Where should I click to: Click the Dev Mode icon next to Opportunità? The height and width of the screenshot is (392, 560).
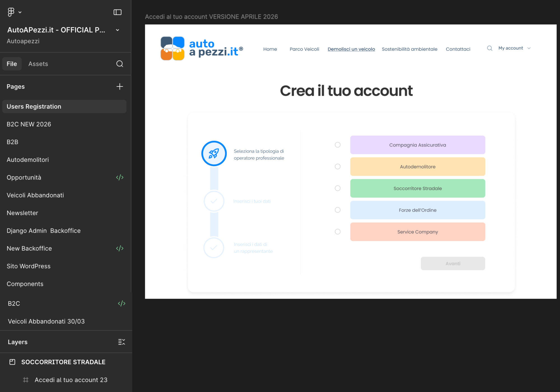coord(120,178)
